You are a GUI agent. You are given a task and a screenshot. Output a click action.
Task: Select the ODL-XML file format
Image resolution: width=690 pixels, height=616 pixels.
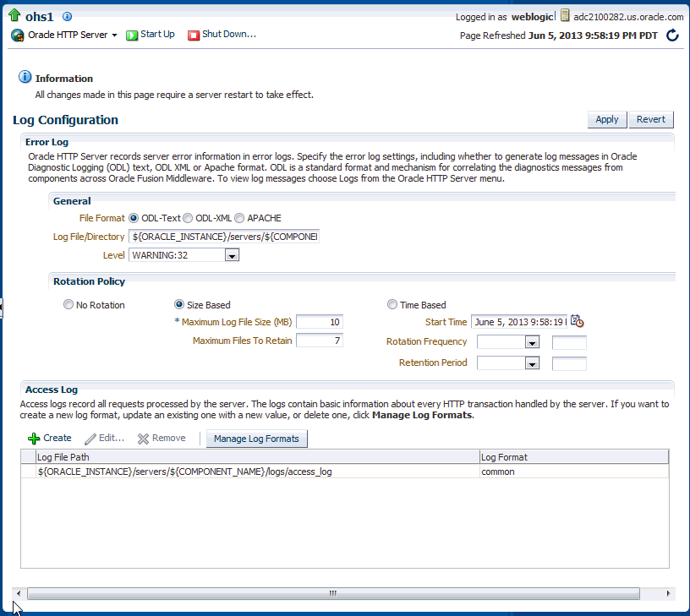click(x=188, y=218)
